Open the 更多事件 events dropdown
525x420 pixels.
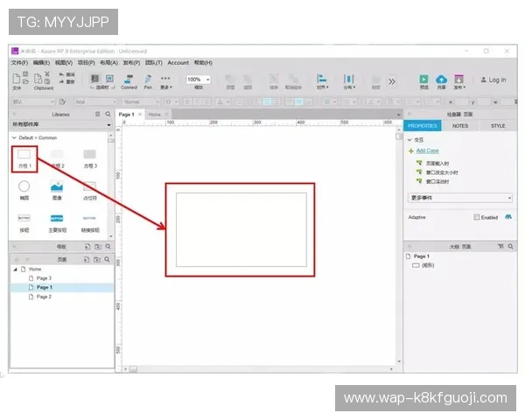(x=460, y=198)
